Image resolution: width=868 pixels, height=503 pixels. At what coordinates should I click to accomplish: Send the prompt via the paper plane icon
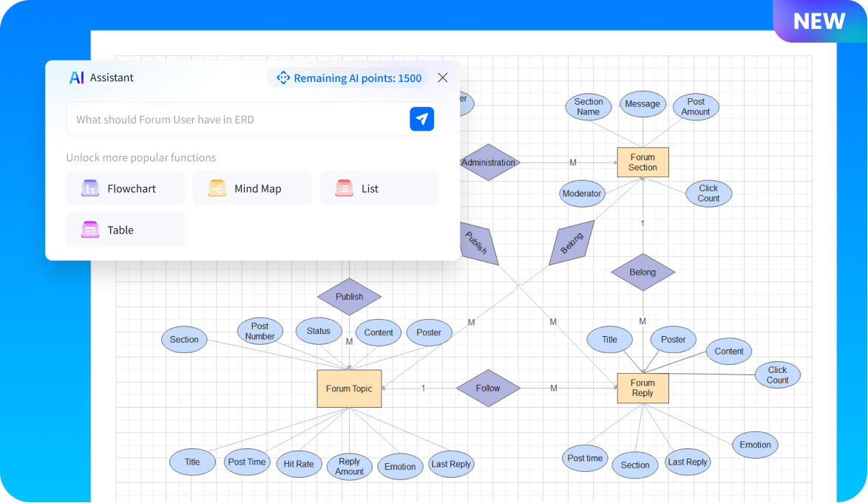pyautogui.click(x=421, y=118)
